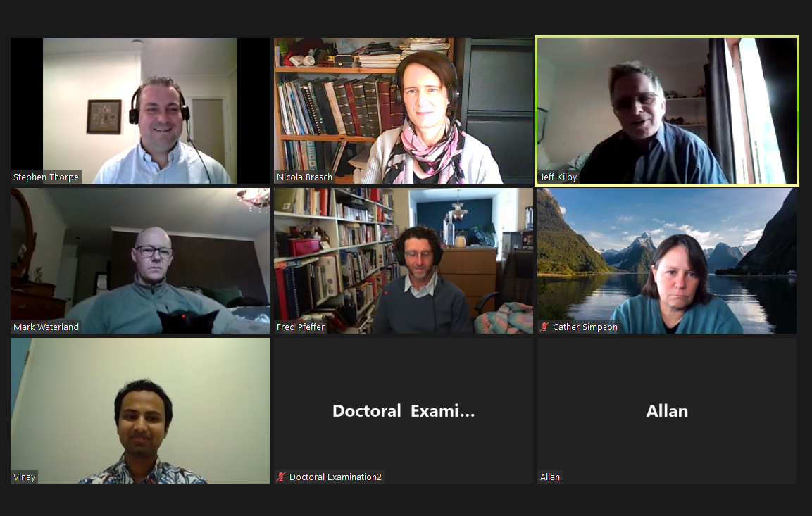Image resolution: width=812 pixels, height=516 pixels.
Task: Click the small Allan name label
Action: (x=550, y=477)
